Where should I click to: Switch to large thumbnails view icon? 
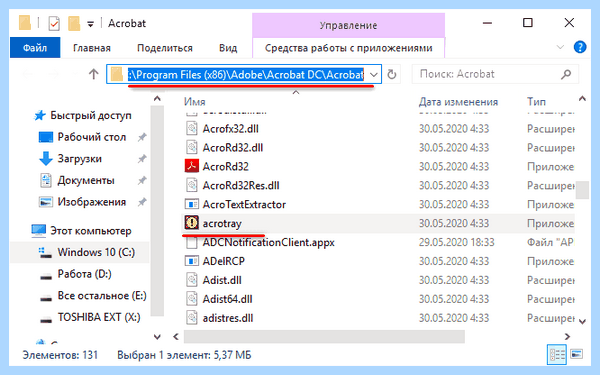(x=577, y=355)
